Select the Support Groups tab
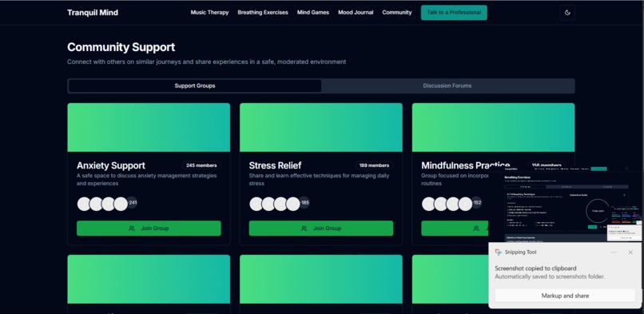 click(195, 85)
